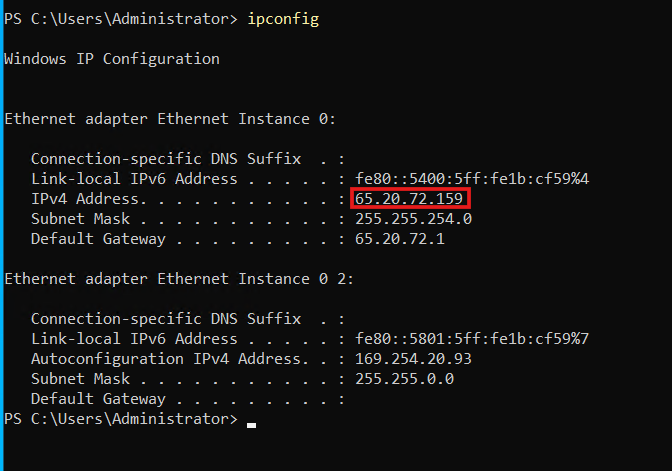Click the first Connection-specific DNS Suffix label
This screenshot has width=672, height=471.
166,159
